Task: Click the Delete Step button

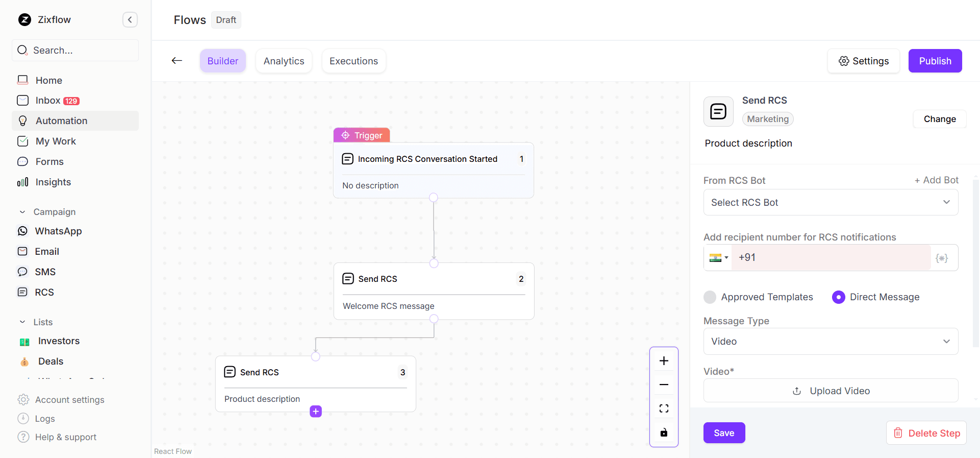Action: tap(926, 433)
